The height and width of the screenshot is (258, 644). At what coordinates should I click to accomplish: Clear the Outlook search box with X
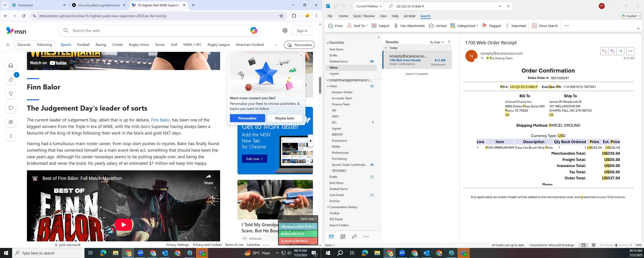508,6
